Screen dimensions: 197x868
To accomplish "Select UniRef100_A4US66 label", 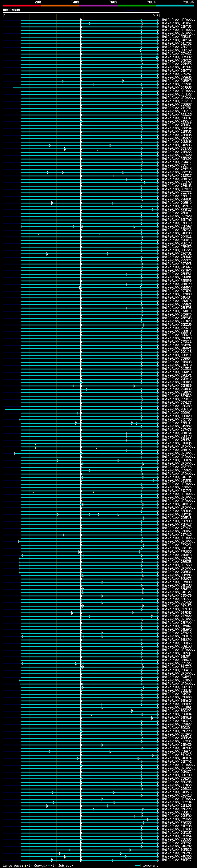I will 176,856.
